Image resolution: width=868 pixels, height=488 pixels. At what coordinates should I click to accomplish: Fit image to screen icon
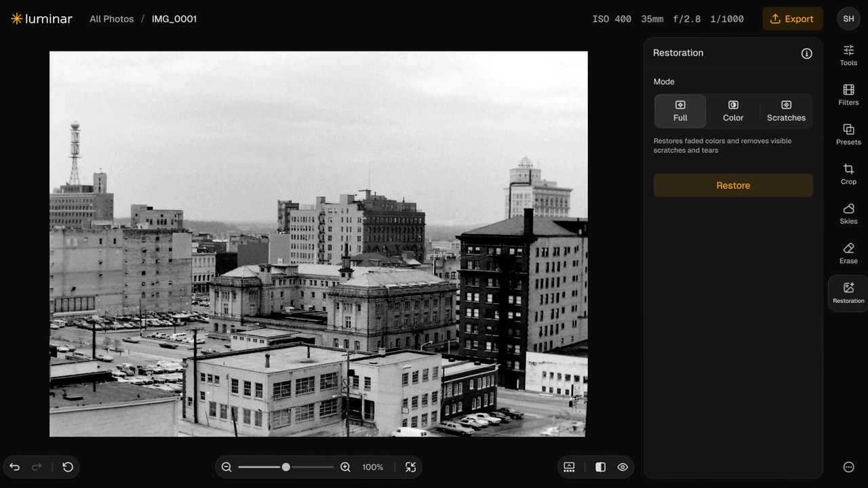pyautogui.click(x=410, y=467)
